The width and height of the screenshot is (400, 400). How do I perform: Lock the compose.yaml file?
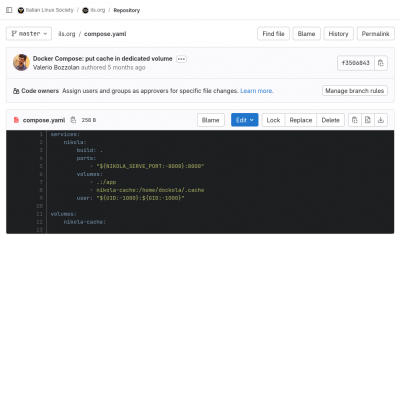(273, 120)
